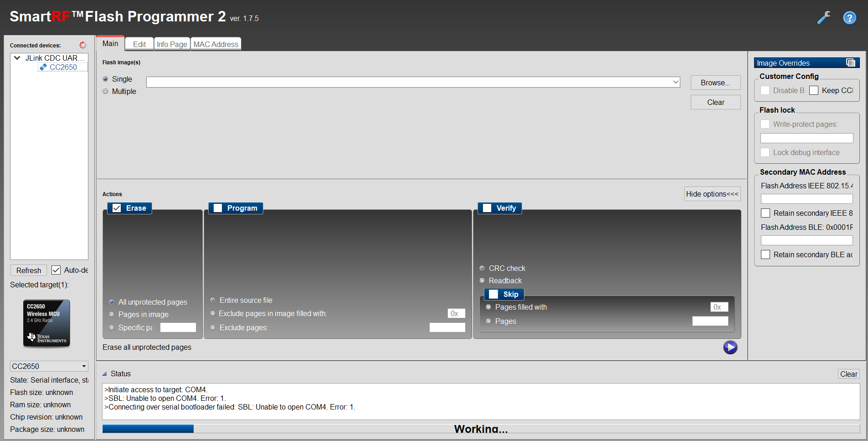Screen dimensions: 868x441
Task: Check Retain secondary BLE checkbox
Action: point(765,254)
